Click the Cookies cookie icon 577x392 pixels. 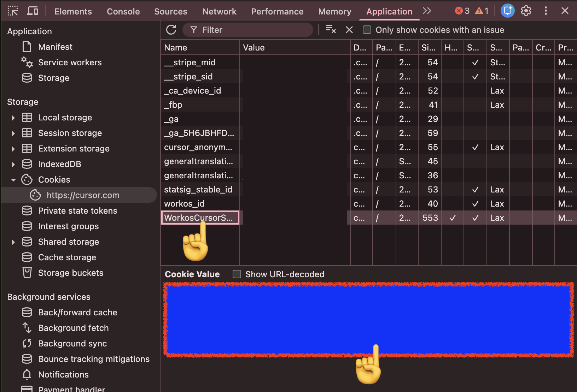coord(27,179)
